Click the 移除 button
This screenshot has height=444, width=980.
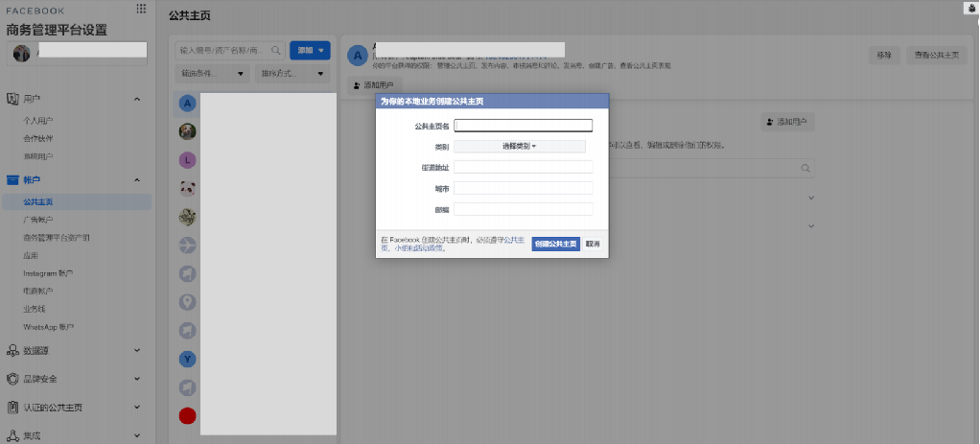(884, 55)
